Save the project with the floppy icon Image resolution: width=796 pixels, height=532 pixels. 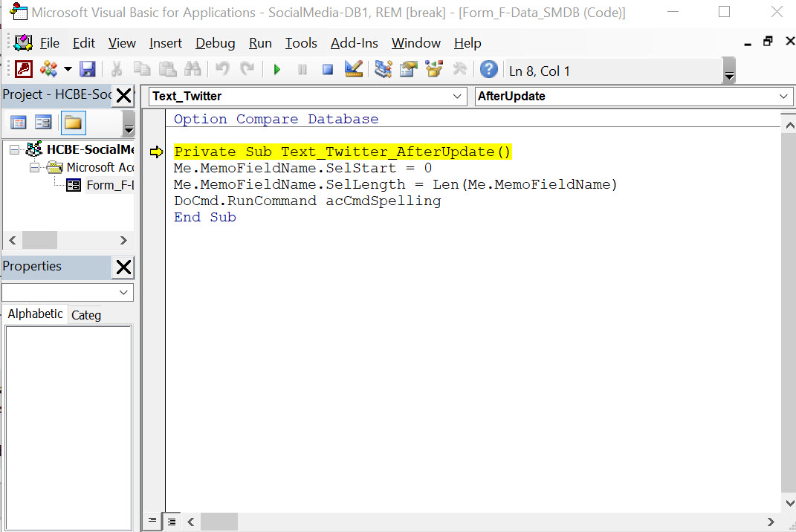point(87,69)
